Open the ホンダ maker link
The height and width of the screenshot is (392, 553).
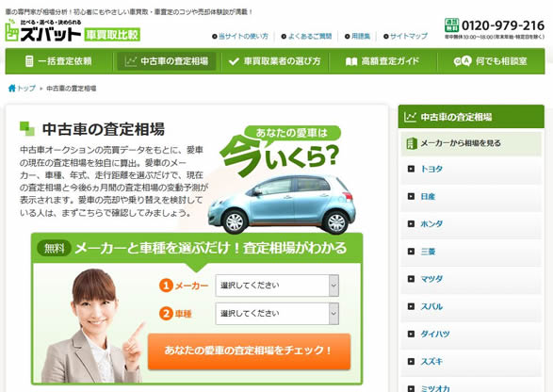[431, 224]
